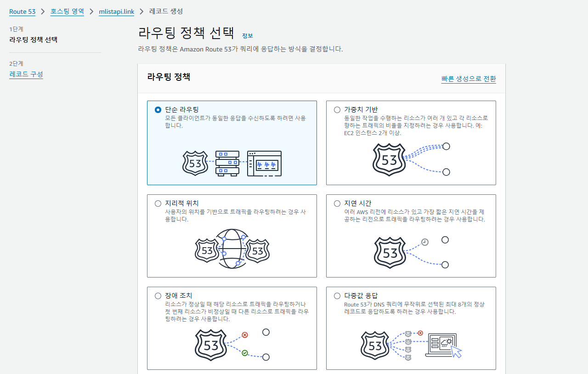Click the Route 53 shield in simple routing card
Screen dimensions: 588x374
[x=195, y=164]
